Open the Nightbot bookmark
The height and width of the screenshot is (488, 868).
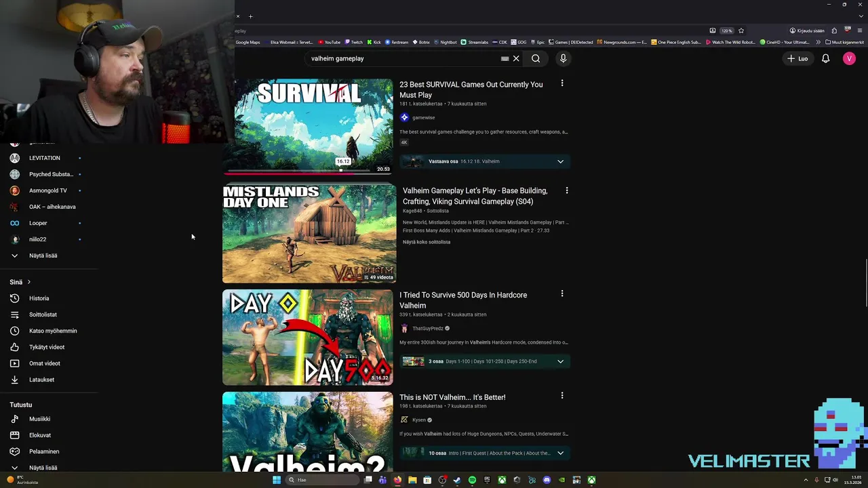pyautogui.click(x=445, y=42)
